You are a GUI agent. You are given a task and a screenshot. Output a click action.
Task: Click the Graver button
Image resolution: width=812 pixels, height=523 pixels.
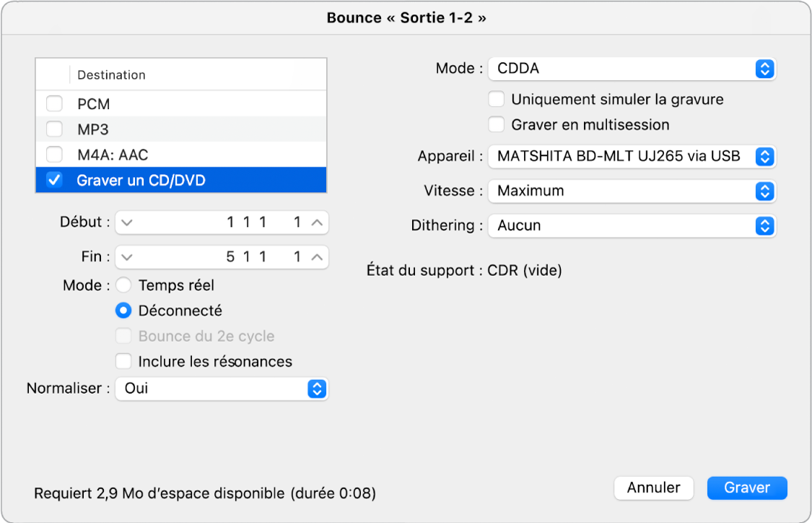coord(747,488)
